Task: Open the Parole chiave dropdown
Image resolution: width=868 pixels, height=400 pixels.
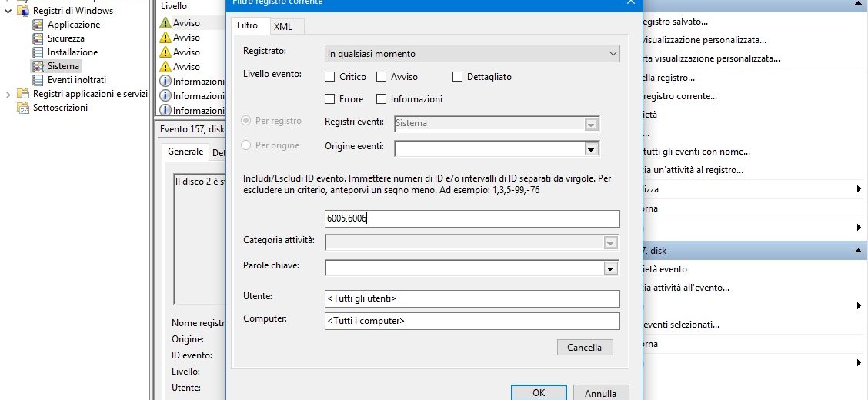Action: click(x=610, y=268)
